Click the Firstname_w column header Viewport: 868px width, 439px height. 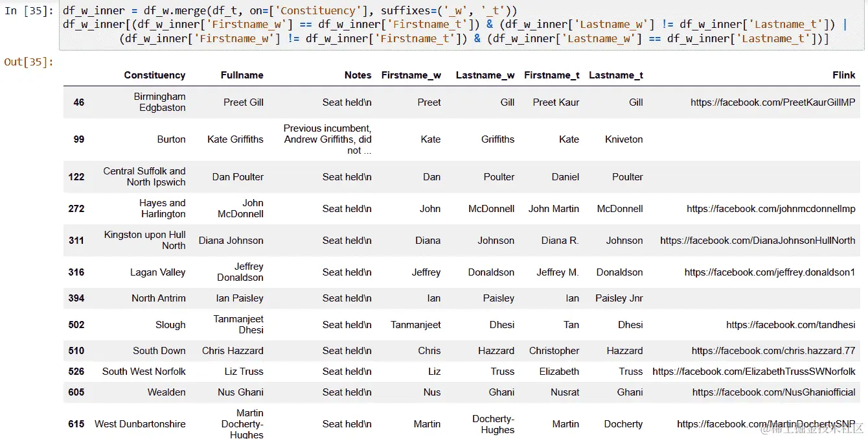click(x=411, y=75)
